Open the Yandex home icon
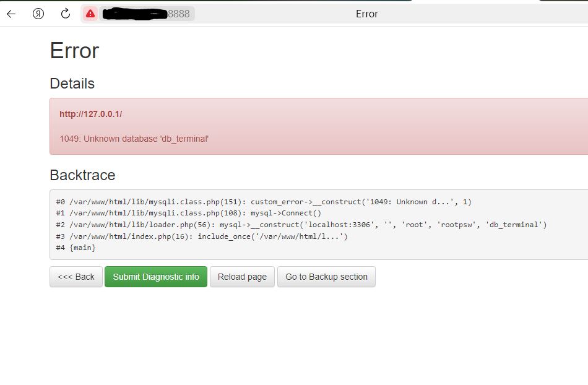Viewport: 588px width, 385px height. point(38,14)
